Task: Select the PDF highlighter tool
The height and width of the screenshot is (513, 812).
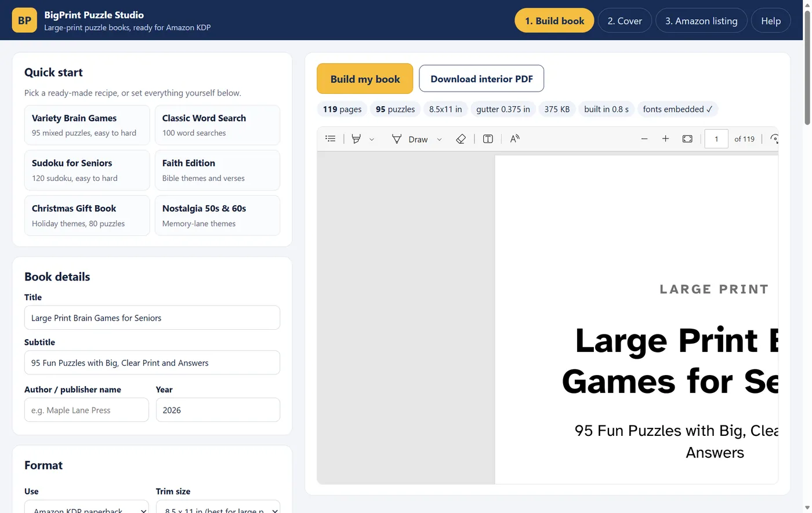Action: pyautogui.click(x=356, y=139)
